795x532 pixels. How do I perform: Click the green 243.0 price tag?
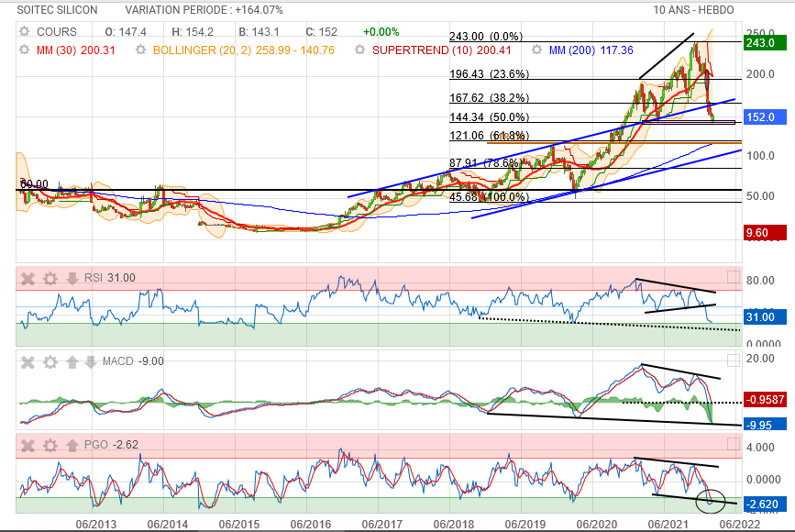click(765, 42)
